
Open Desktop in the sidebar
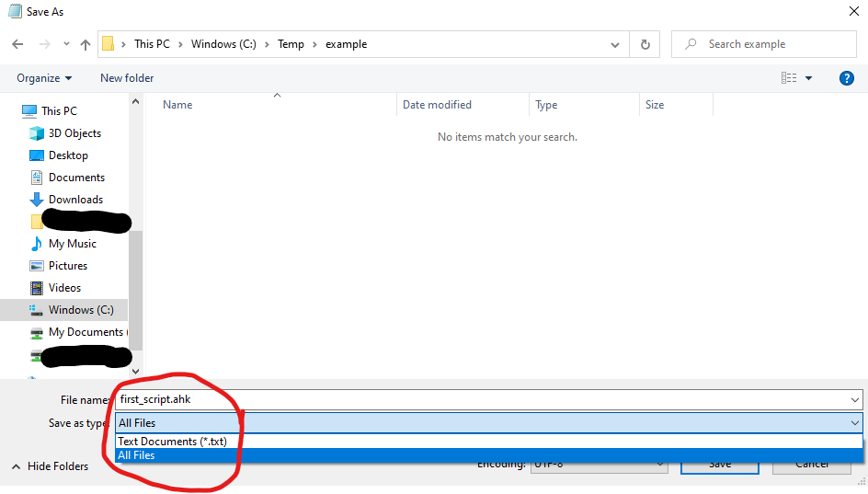[68, 155]
